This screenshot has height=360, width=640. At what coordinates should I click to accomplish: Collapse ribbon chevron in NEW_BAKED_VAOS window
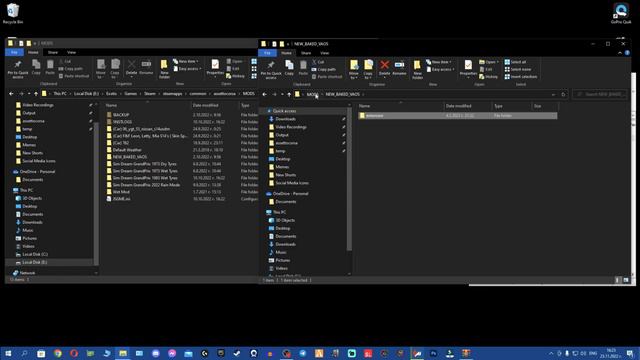[620, 53]
